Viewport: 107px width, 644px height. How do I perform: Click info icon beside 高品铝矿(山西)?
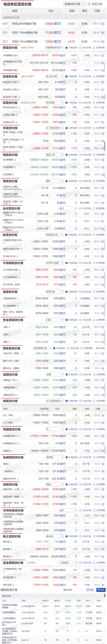point(19,82)
